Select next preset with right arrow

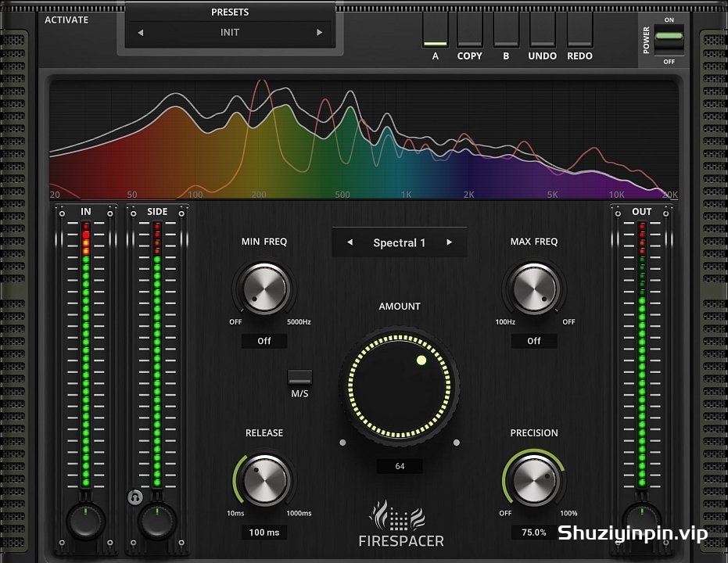pos(319,33)
